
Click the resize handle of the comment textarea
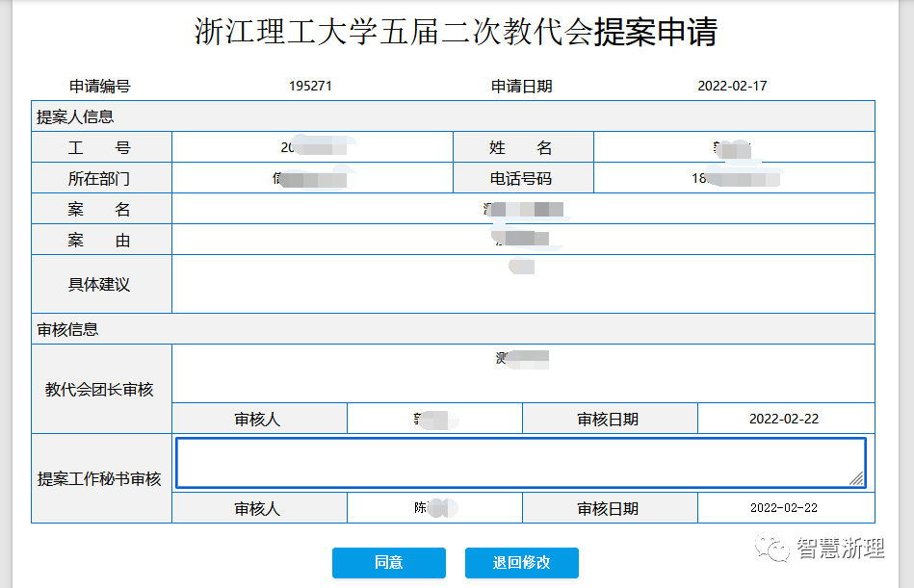[x=855, y=478]
